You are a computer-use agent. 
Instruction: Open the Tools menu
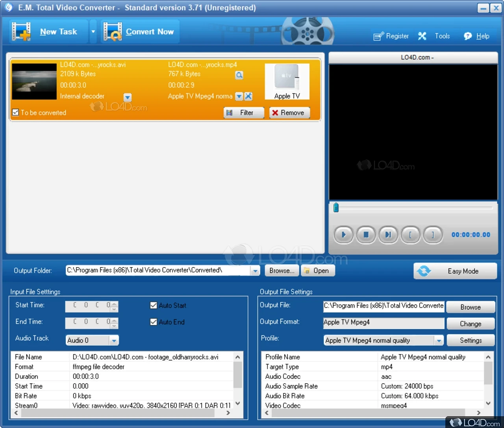[x=442, y=36]
